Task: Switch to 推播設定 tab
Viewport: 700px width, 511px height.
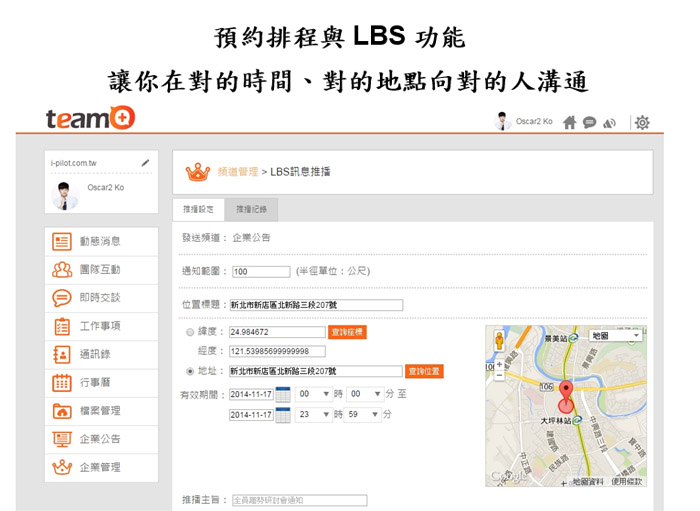Action: (x=198, y=209)
